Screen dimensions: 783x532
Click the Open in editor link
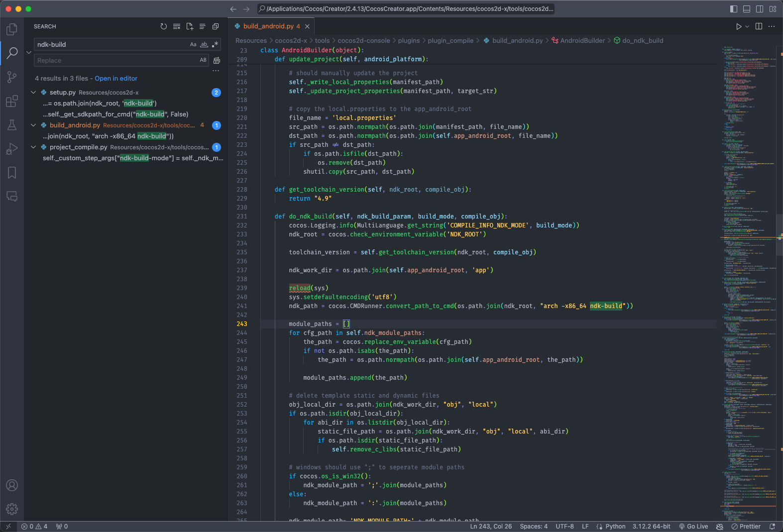116,79
